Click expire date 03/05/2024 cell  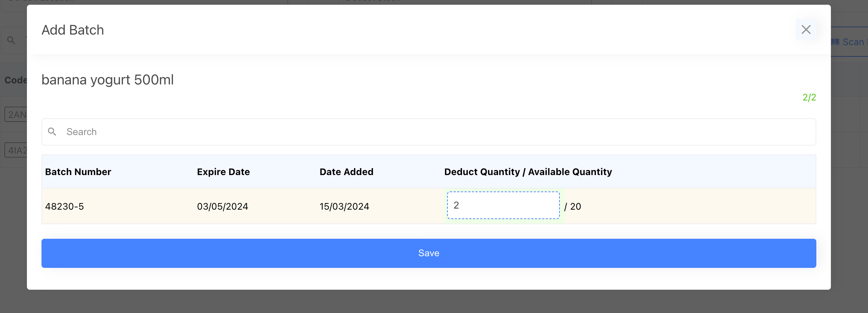tap(222, 206)
